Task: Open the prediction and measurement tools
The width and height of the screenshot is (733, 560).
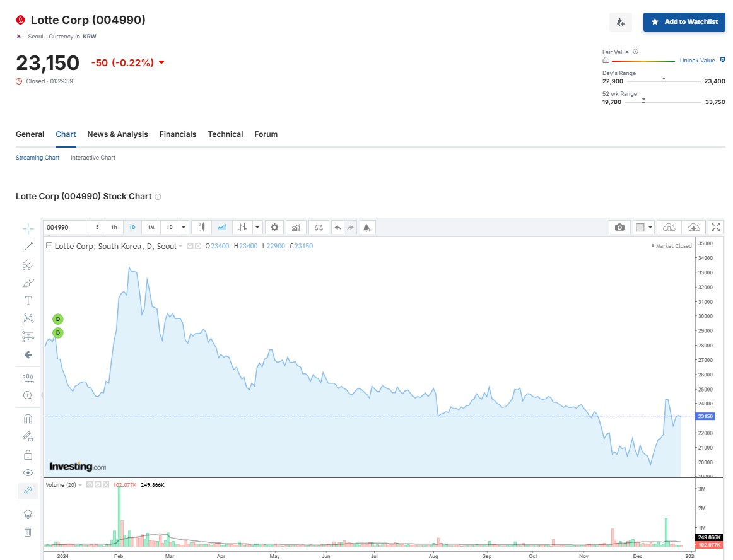Action: pos(28,337)
